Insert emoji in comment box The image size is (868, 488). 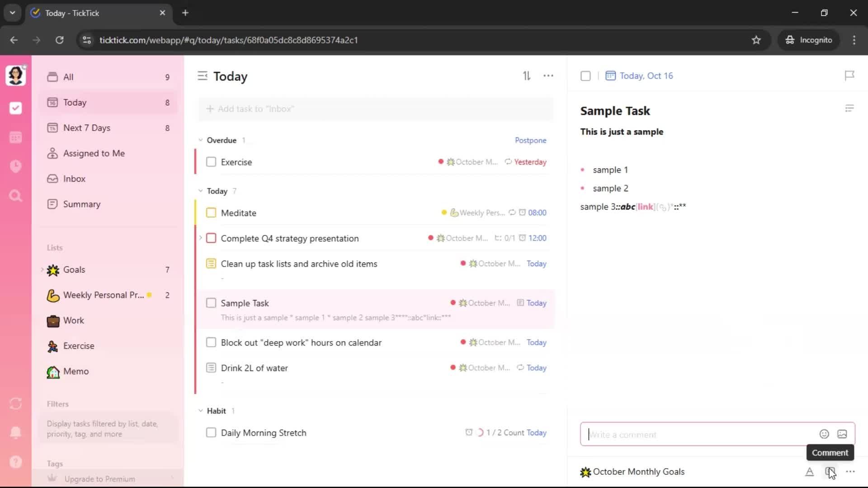pos(824,434)
